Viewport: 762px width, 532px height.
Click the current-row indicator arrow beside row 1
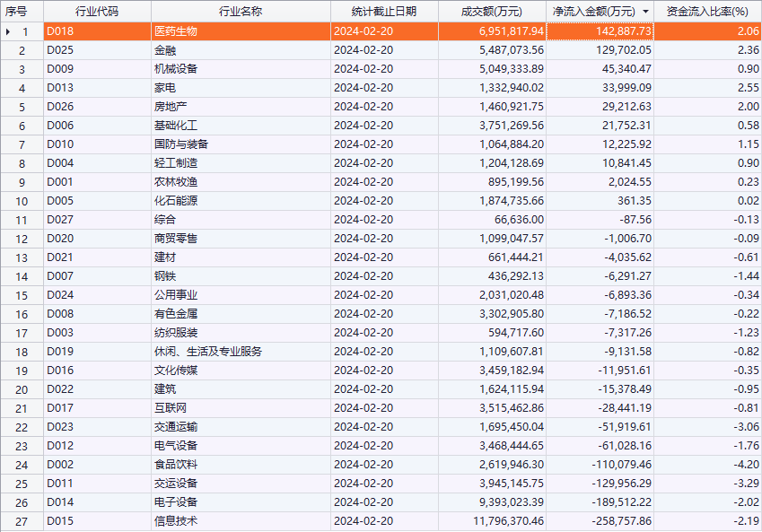coord(9,31)
